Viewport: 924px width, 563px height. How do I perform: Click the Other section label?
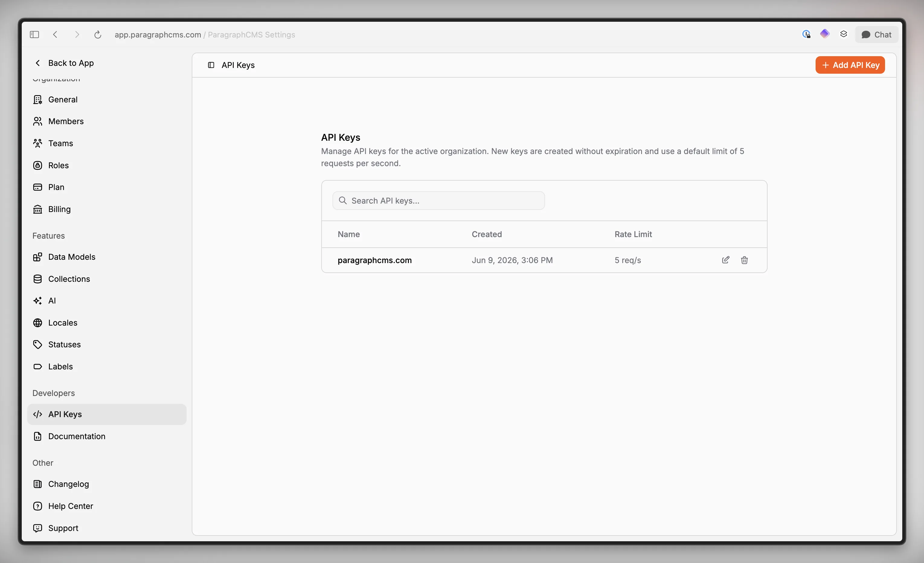43,463
